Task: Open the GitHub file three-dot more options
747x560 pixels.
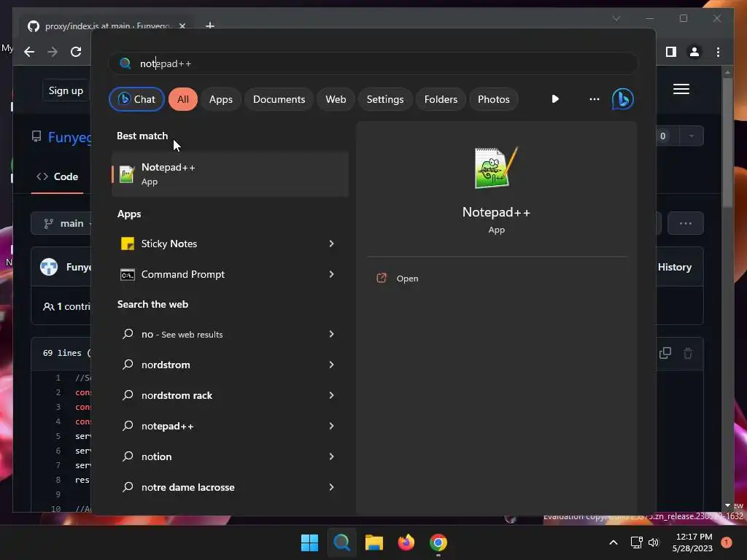Action: [686, 223]
